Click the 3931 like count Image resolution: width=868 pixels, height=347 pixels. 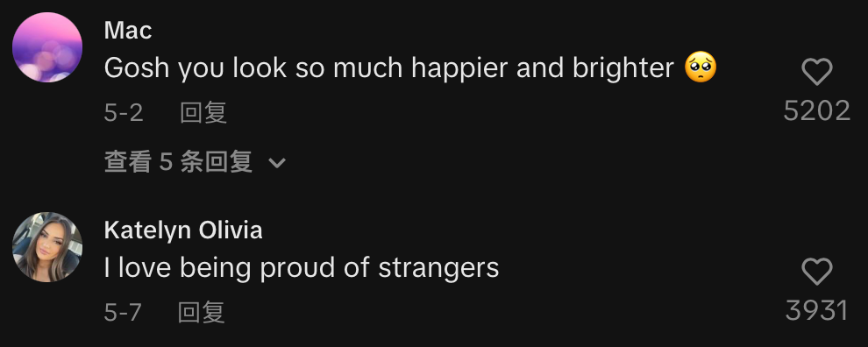[817, 310]
